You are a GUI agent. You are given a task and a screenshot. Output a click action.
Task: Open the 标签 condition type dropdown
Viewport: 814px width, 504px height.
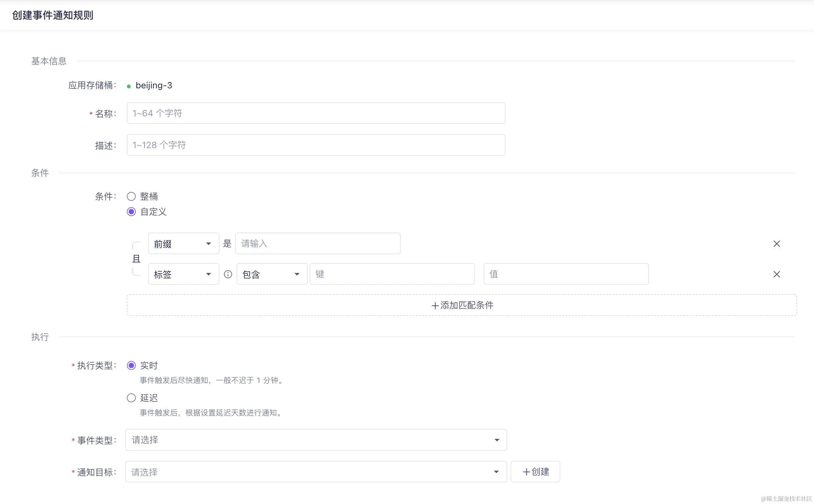click(183, 274)
